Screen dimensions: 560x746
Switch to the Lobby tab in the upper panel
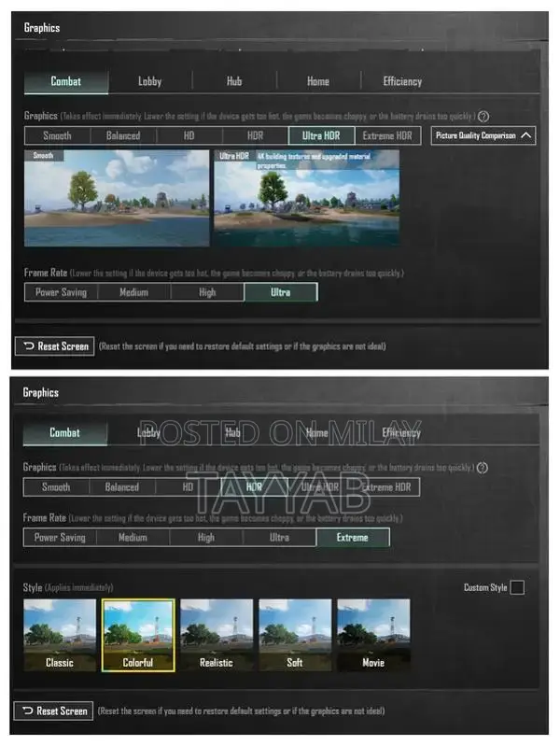[150, 81]
